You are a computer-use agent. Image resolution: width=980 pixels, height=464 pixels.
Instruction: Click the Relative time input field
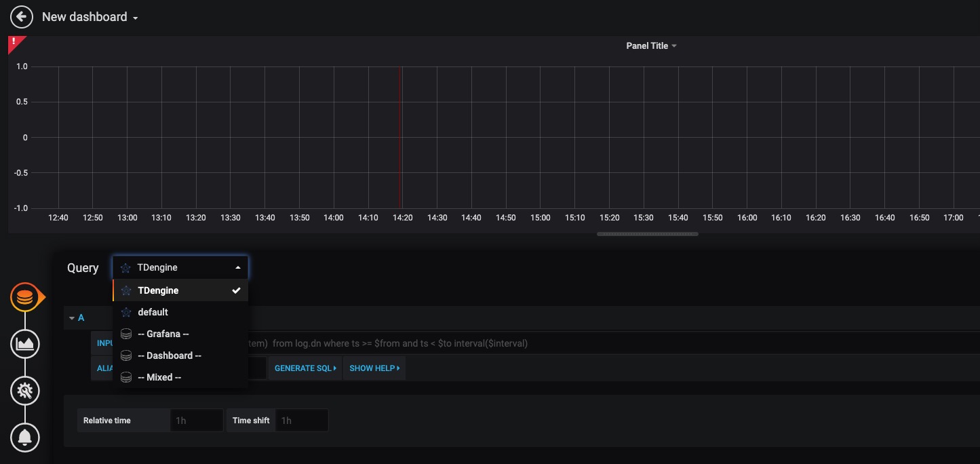pos(196,421)
